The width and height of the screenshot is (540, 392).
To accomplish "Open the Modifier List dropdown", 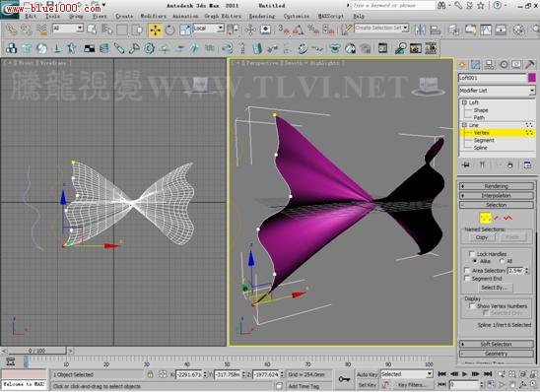I will pos(497,91).
